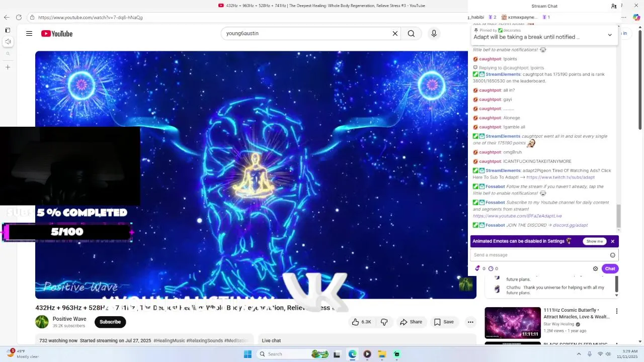The image size is (644, 362).
Task: Click the #RelaxingSounds hashtag
Action: click(x=205, y=340)
